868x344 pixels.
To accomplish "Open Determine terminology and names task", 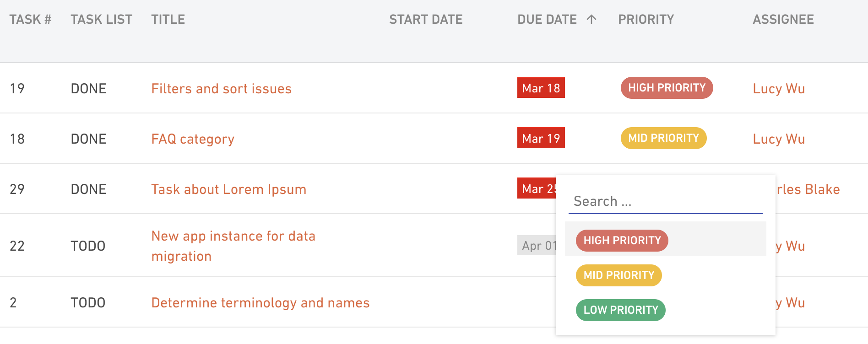I will pos(260,303).
